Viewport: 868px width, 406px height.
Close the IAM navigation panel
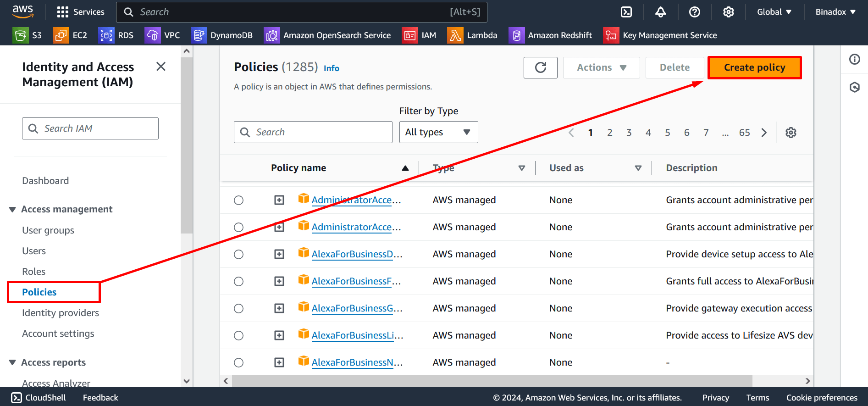pyautogui.click(x=161, y=67)
